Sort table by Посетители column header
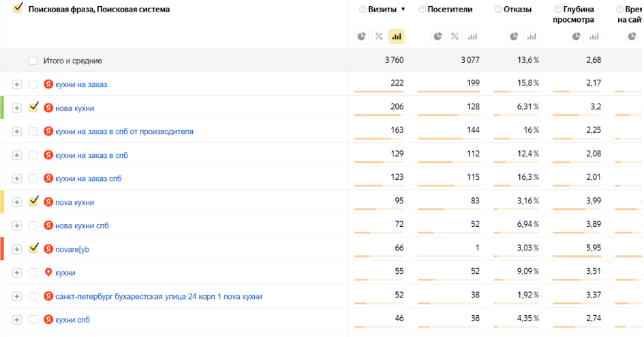This screenshot has width=644, height=337. [450, 10]
